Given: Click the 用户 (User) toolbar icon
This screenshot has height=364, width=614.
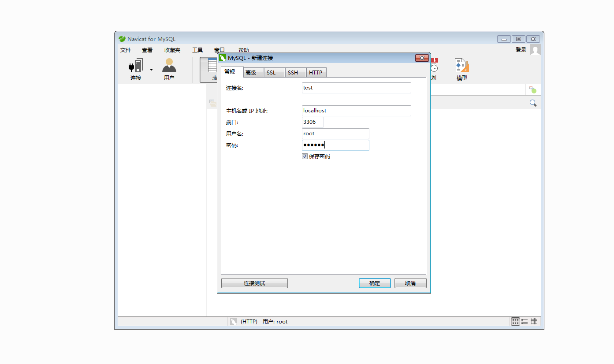Looking at the screenshot, I should pyautogui.click(x=169, y=66).
